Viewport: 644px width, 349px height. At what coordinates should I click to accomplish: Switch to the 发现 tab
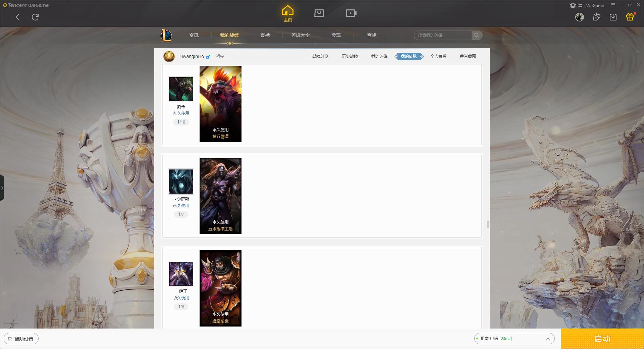point(336,35)
